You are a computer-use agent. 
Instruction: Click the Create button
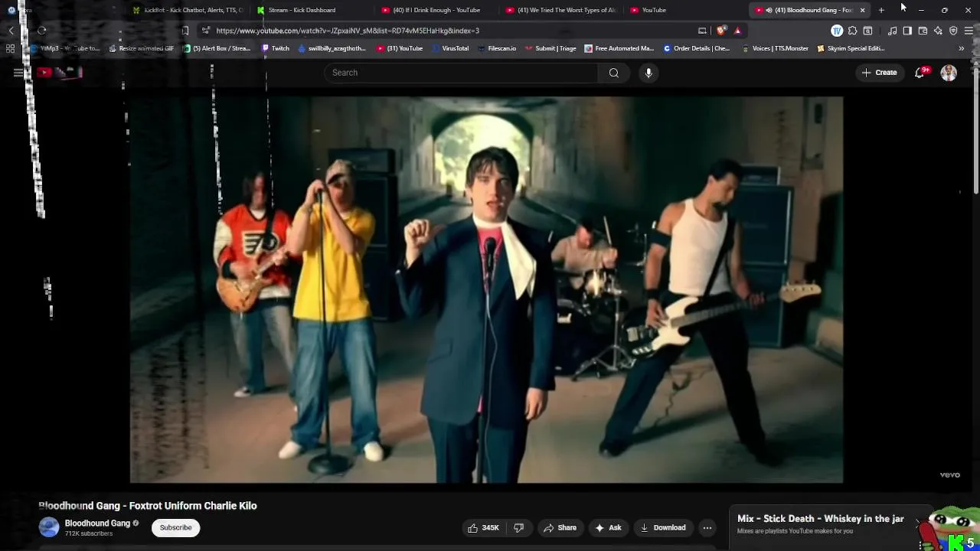[879, 73]
